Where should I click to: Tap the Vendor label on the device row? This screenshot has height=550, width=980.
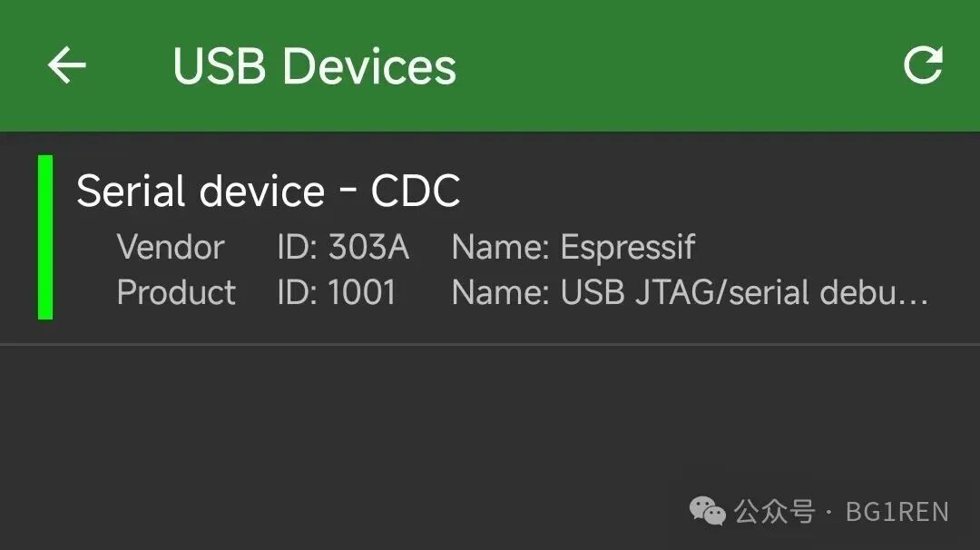coord(171,247)
